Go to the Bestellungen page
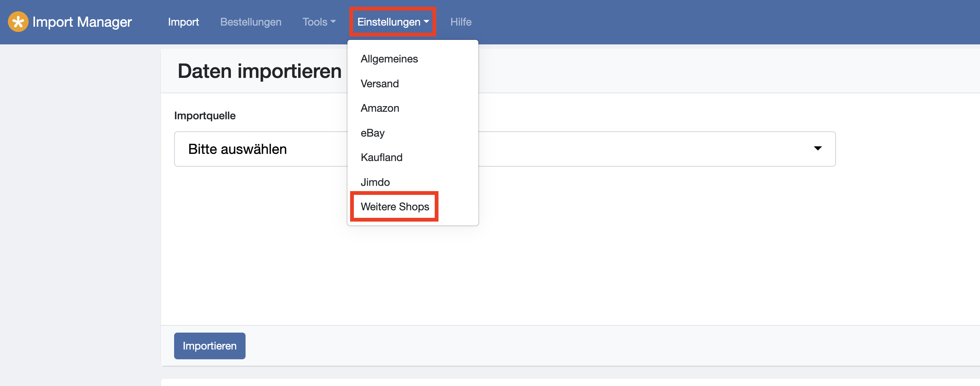The image size is (980, 386). click(251, 22)
